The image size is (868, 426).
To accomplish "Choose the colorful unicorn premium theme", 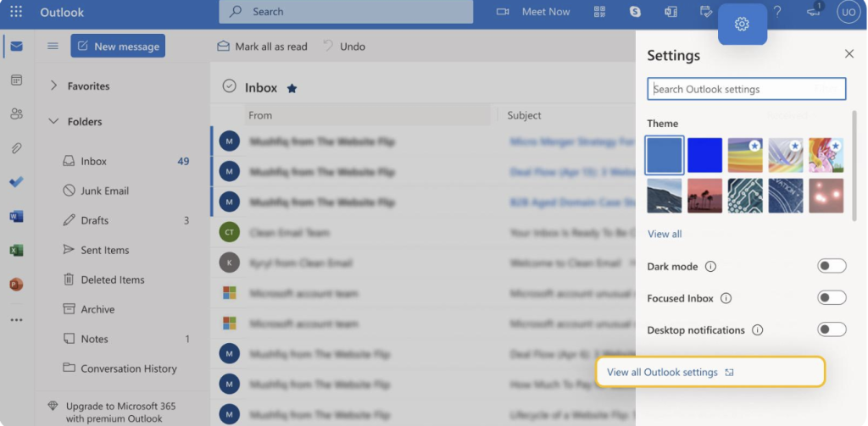I will pos(826,156).
